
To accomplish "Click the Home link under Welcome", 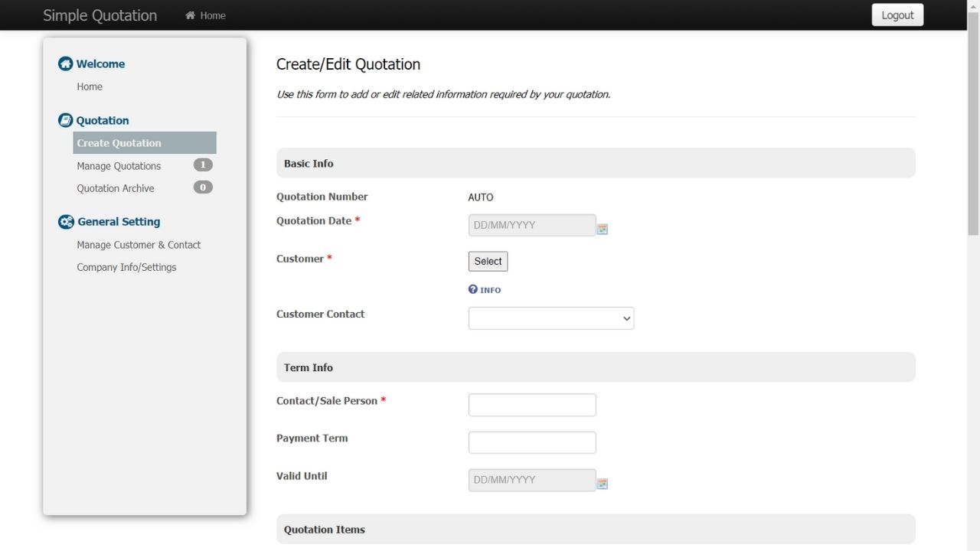I will click(x=90, y=86).
